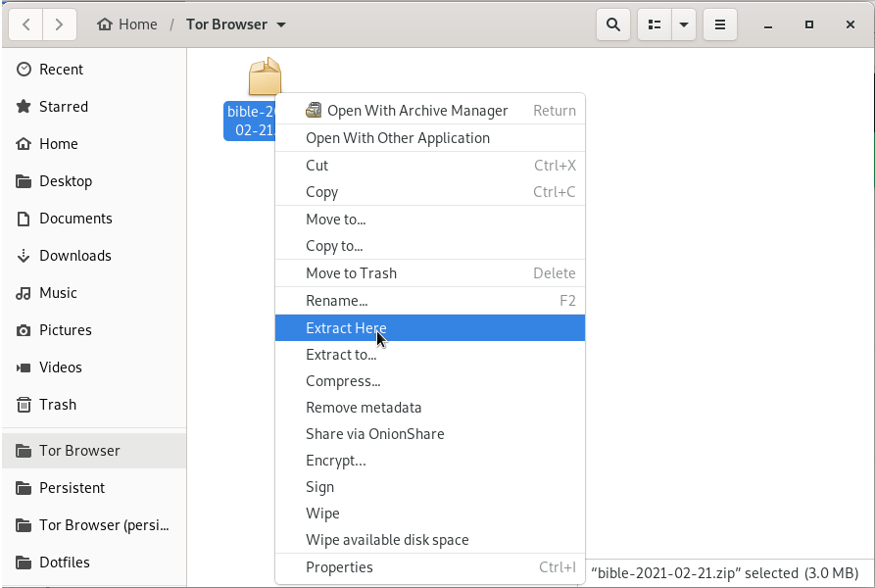
Task: Choose Share via OnionShare option
Action: 374,434
